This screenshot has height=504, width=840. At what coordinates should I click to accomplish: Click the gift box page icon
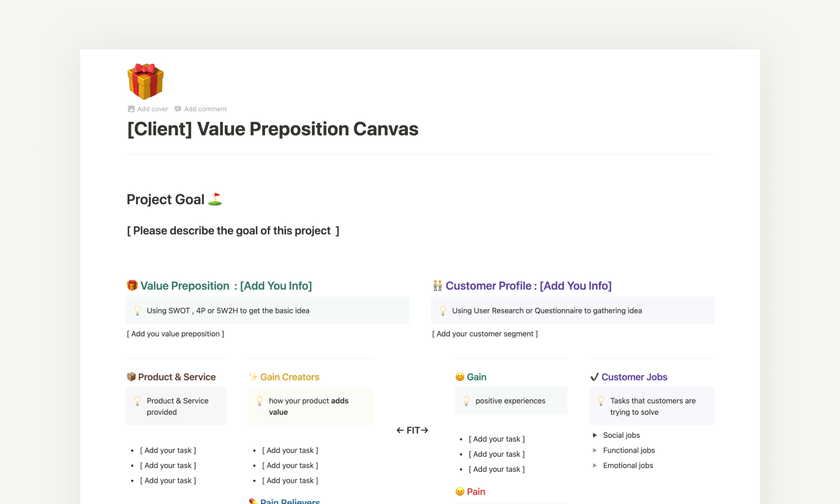coord(145,81)
